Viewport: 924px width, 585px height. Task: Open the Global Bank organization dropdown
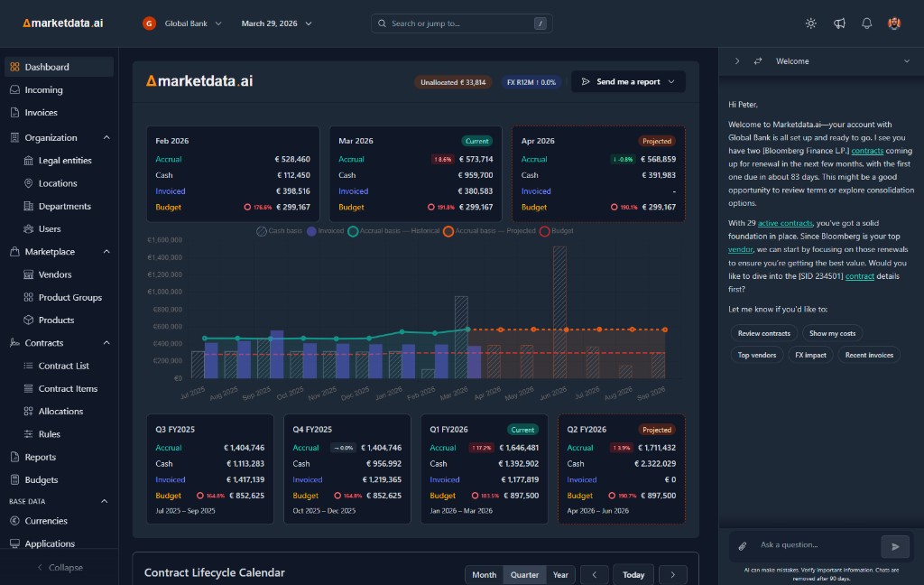click(x=182, y=23)
